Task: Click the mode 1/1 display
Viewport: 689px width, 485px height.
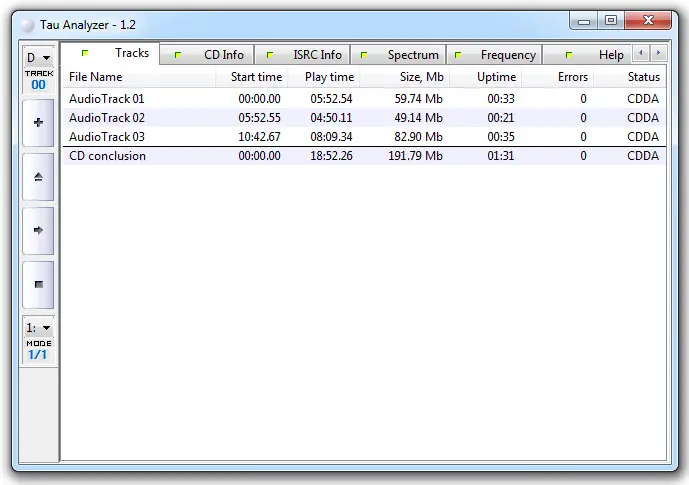Action: [x=38, y=355]
